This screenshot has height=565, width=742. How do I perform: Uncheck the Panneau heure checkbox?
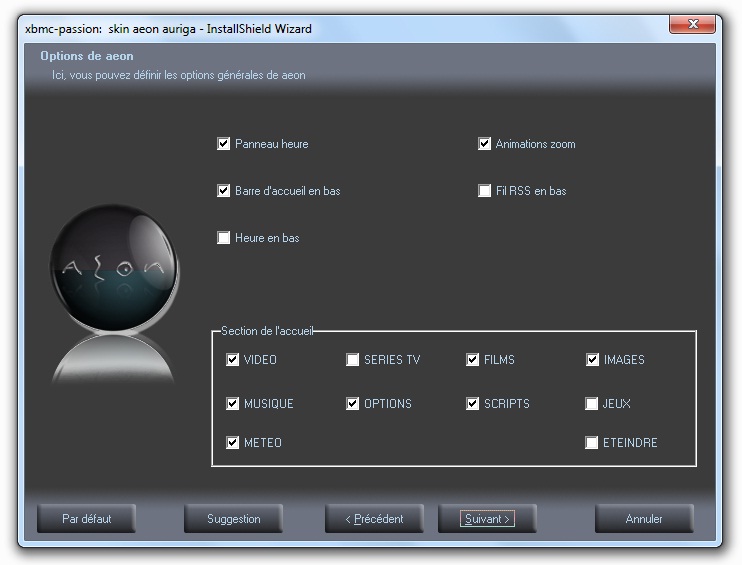(224, 144)
